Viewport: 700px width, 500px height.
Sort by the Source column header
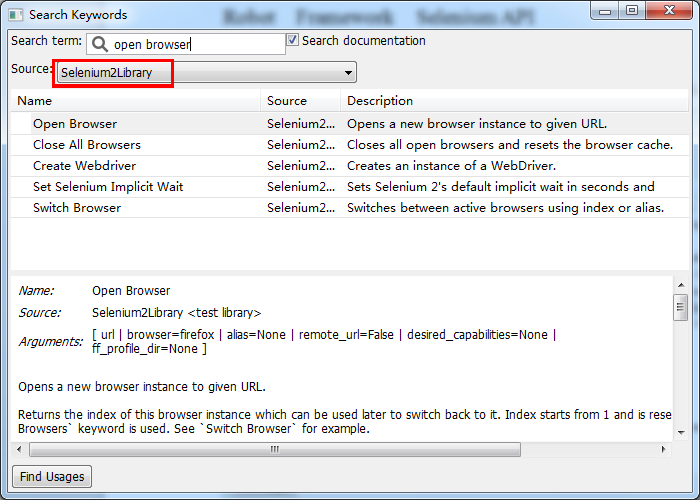pos(300,101)
